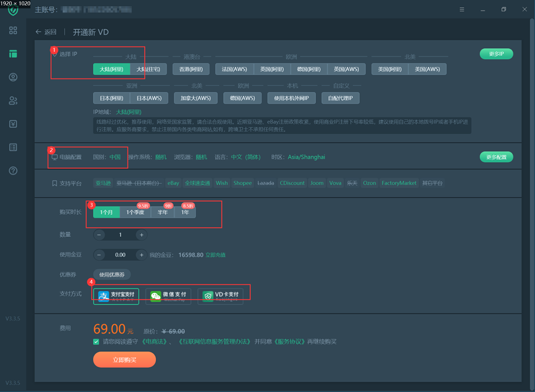Decrease 使用金豆 amount with minus

(99, 255)
